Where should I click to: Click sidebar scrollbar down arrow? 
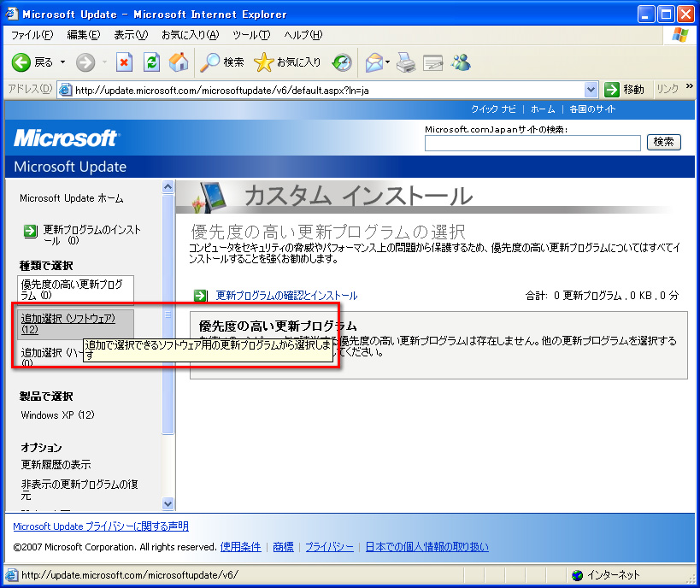click(x=168, y=503)
